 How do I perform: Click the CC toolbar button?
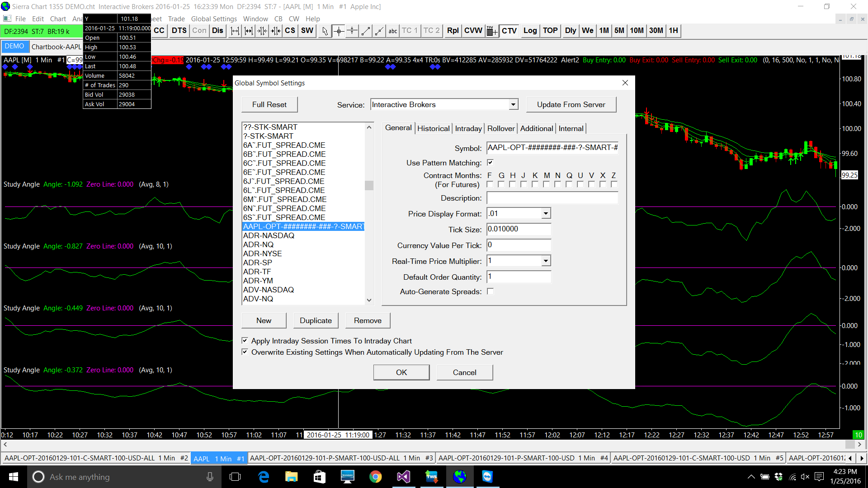pos(159,31)
